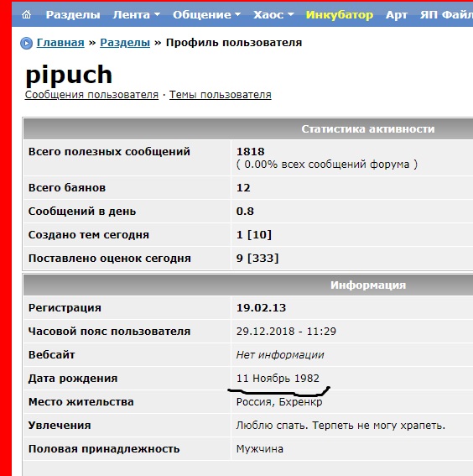This screenshot has height=476, width=473.
Task: Click Нет информации in Вебсайт row
Action: [280, 355]
